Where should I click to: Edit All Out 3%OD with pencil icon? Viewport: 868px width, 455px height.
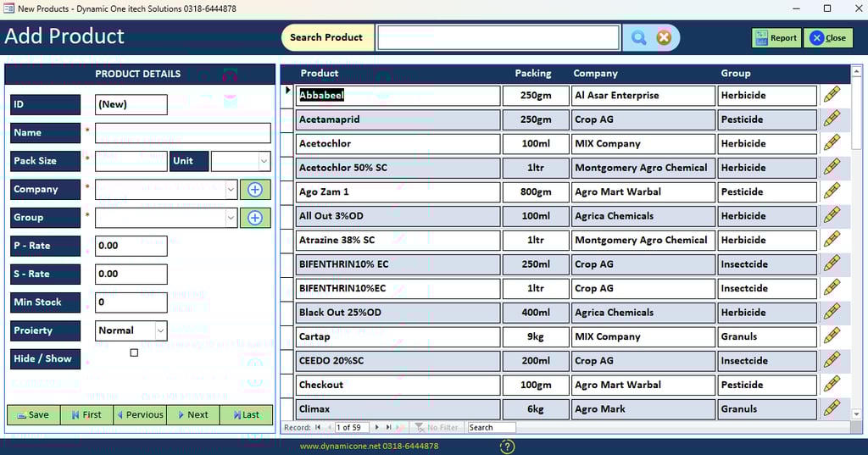(832, 215)
